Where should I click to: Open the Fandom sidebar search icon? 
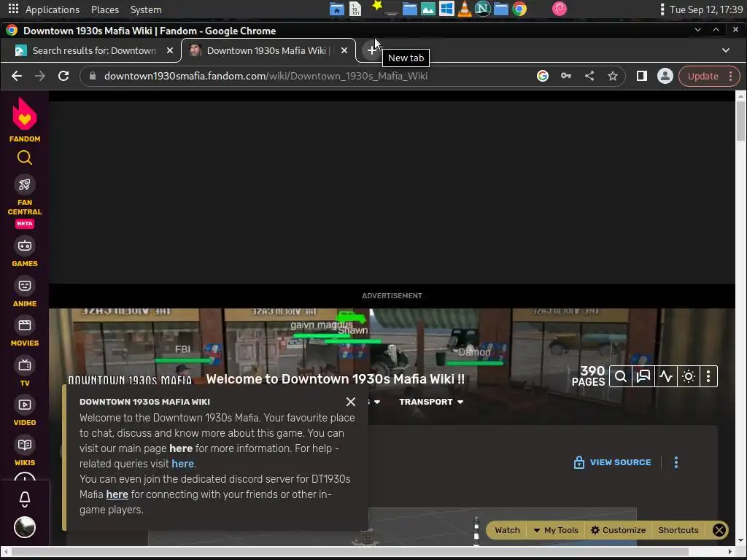[25, 157]
